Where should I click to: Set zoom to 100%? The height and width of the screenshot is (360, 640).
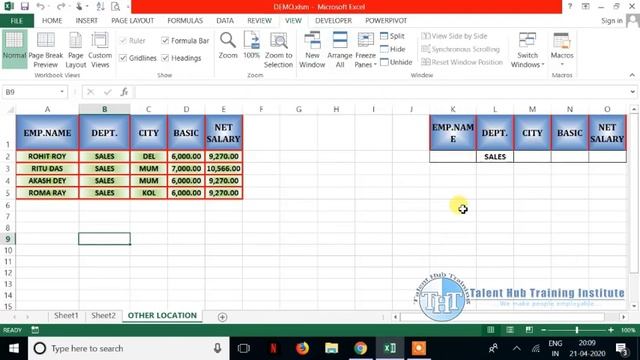(251, 45)
